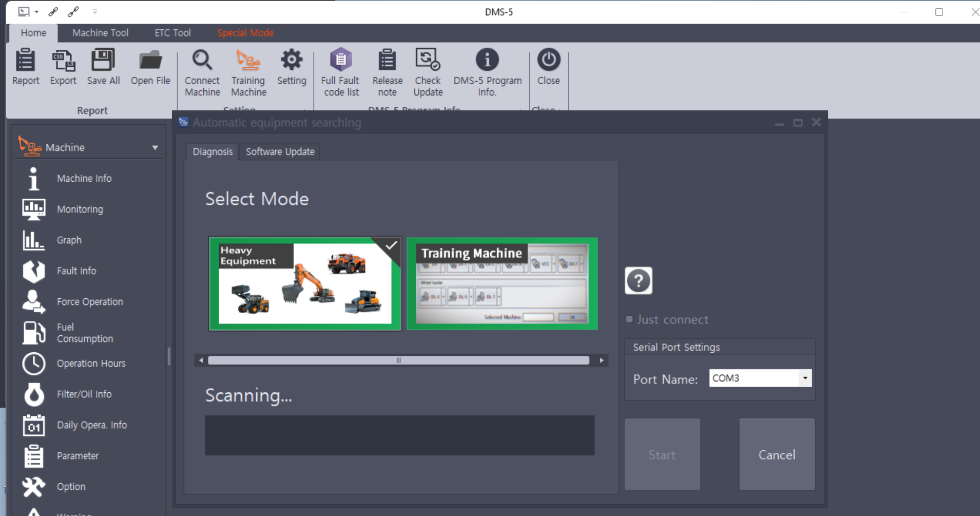The height and width of the screenshot is (516, 980).
Task: Switch to the ETC Tool tab
Action: click(172, 33)
